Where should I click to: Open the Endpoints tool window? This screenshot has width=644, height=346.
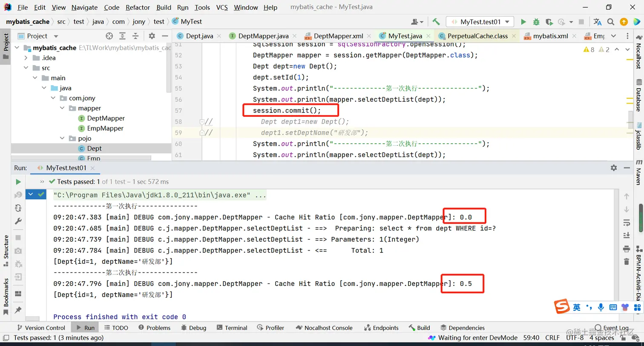coord(382,328)
